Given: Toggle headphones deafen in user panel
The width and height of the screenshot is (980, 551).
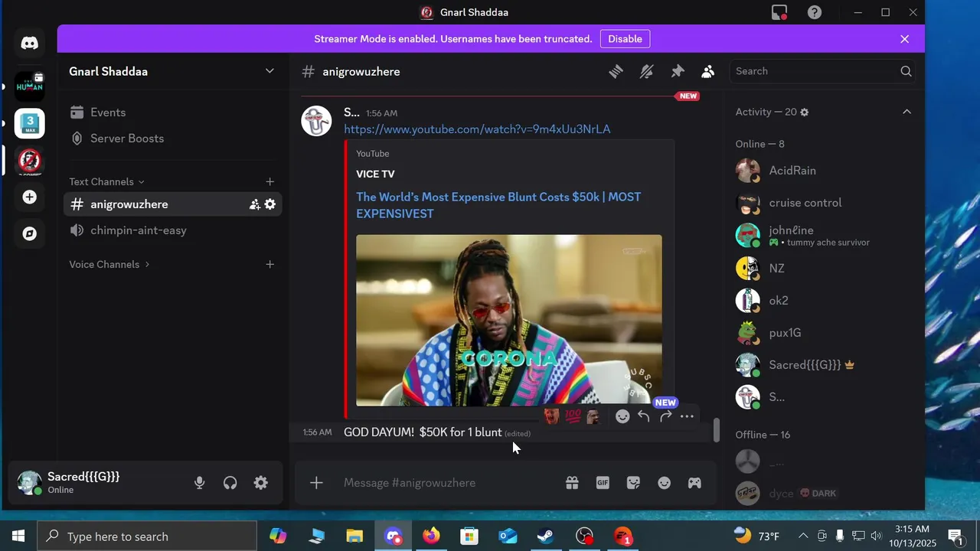Looking at the screenshot, I should click(230, 483).
